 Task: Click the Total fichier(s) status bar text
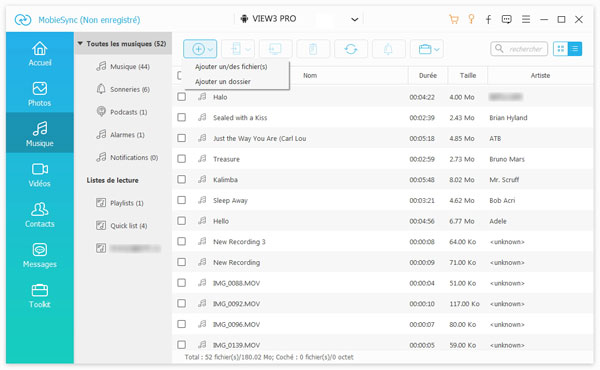[x=269, y=357]
